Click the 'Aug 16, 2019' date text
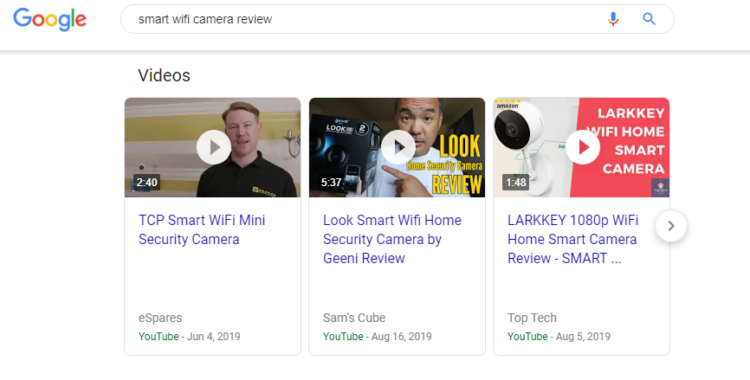 [401, 336]
